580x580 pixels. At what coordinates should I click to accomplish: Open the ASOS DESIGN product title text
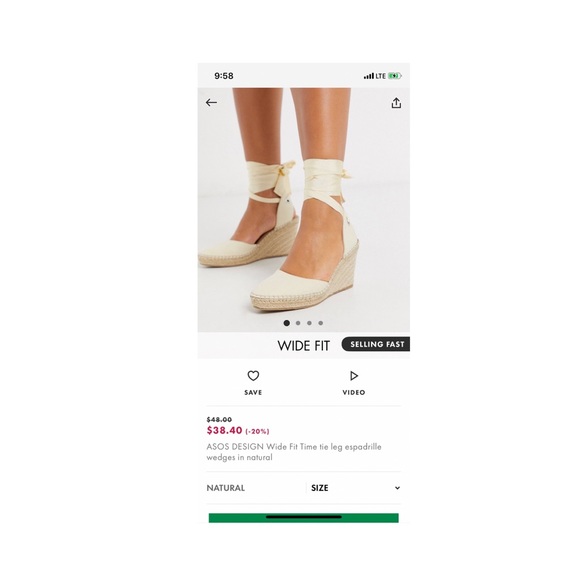[x=294, y=452]
